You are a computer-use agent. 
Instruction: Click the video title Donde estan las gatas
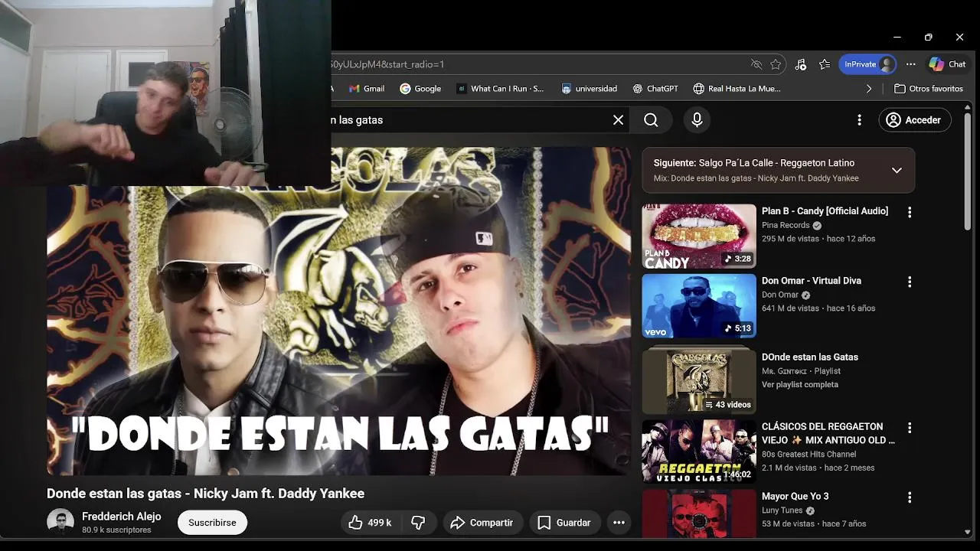[x=205, y=494]
